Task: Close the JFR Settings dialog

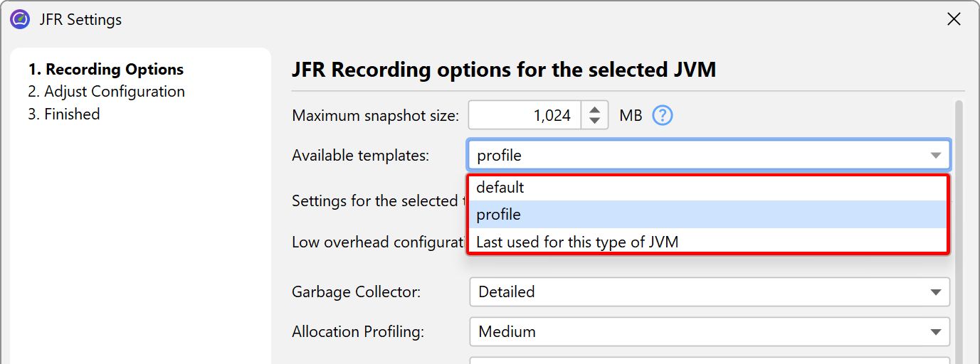Action: pyautogui.click(x=954, y=19)
